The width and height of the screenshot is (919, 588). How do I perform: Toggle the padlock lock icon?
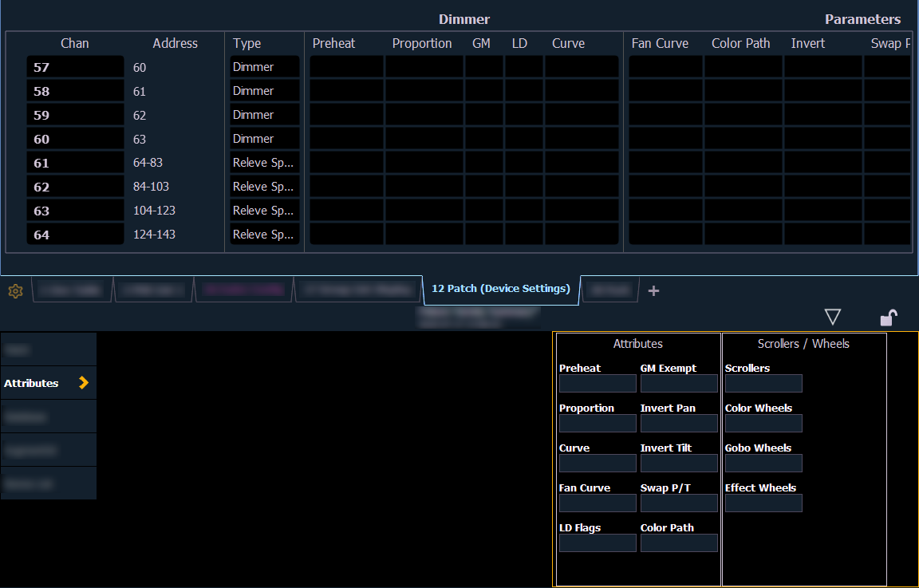point(888,318)
